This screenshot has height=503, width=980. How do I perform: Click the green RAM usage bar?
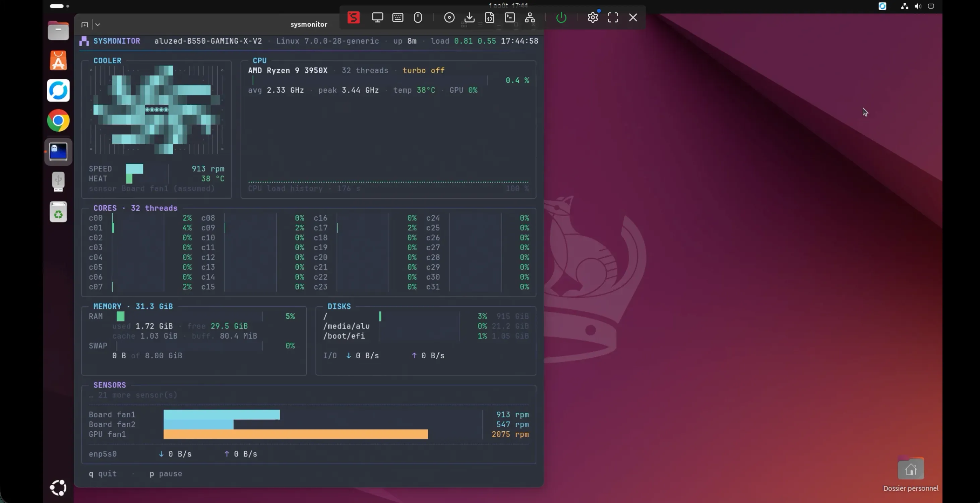click(x=120, y=316)
